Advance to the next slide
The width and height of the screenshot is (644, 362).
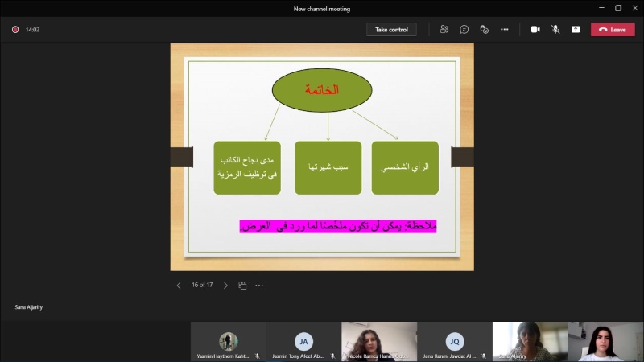click(225, 286)
